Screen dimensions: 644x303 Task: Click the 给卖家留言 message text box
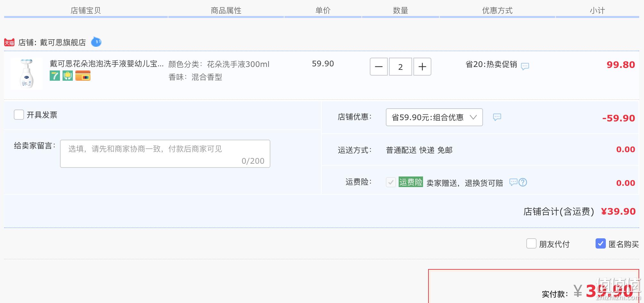click(165, 154)
